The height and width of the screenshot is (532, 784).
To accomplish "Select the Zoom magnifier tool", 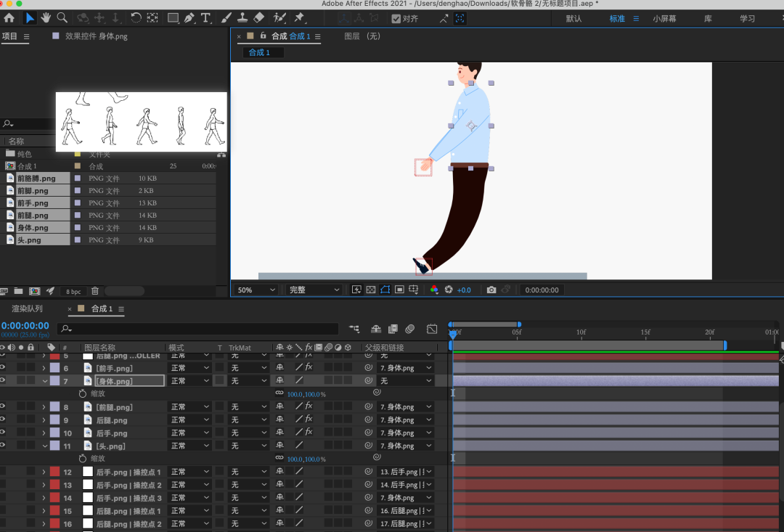I will (62, 18).
